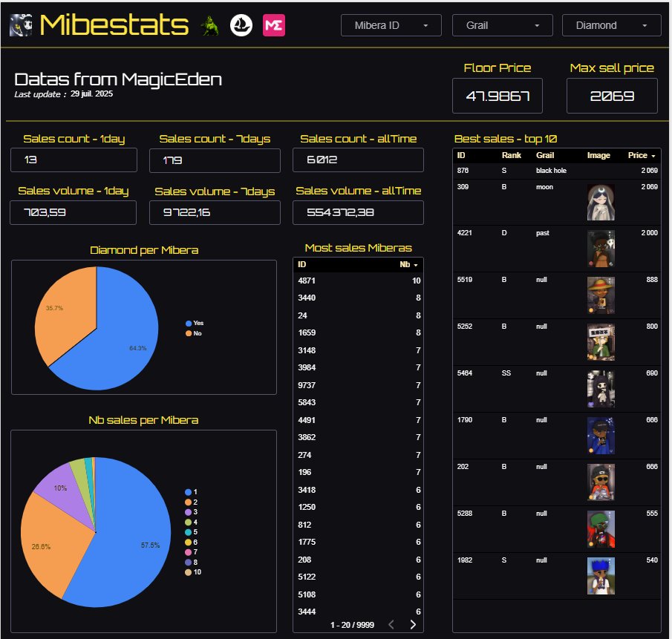Open the Diamond filter dropdown
This screenshot has height=639, width=672.
pos(611,24)
